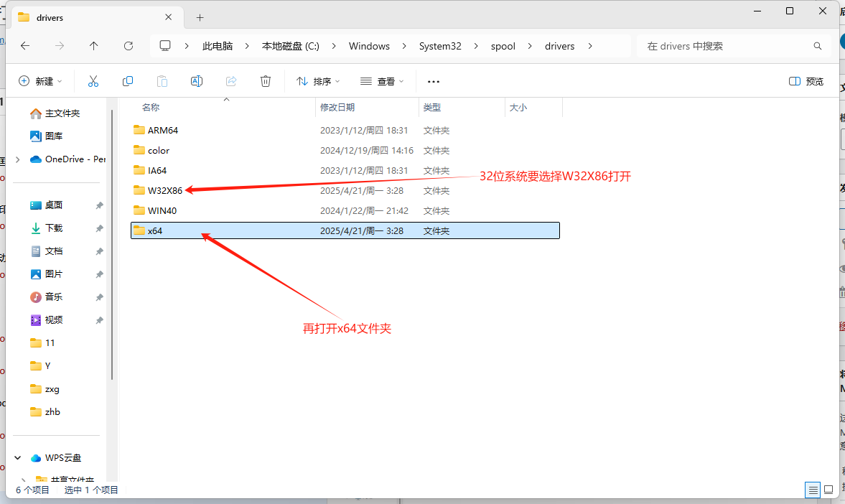This screenshot has width=845, height=504.
Task: Open the 排序 sort dropdown
Action: (x=318, y=81)
